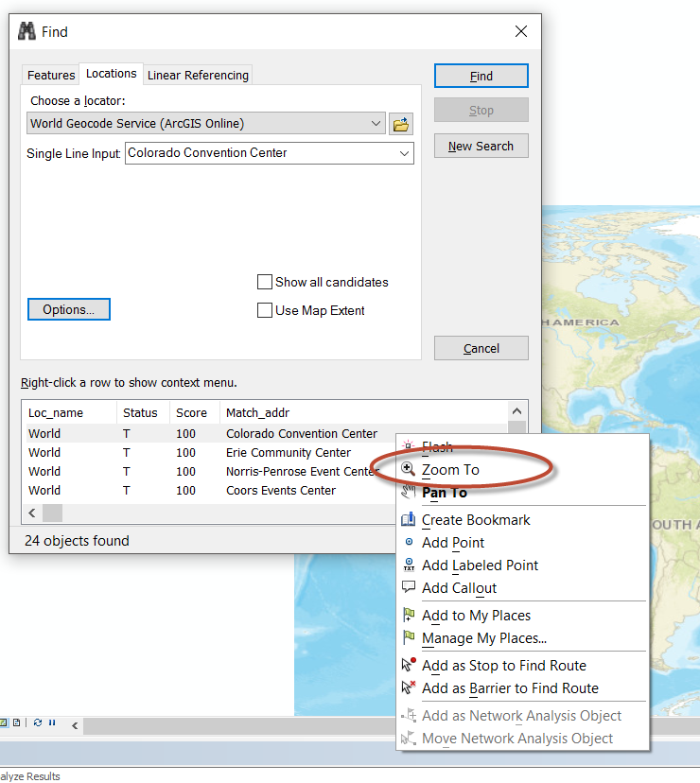
Task: Click the pause drawing icon
Action: tap(52, 722)
